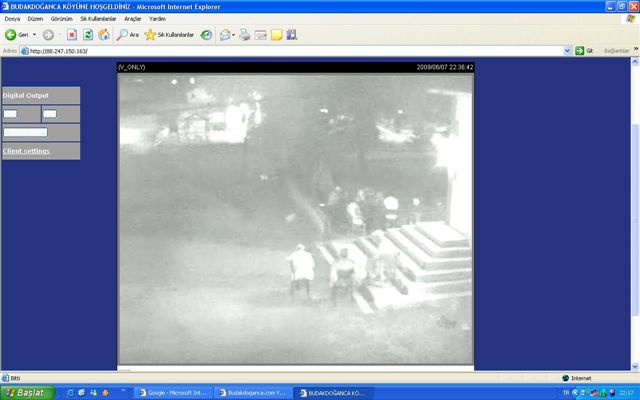Open the Dosya menu
The height and width of the screenshot is (400, 640).
12,18
